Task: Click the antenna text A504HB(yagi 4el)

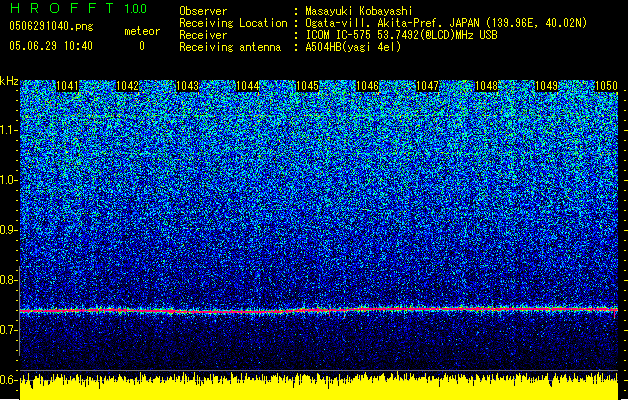Action: 353,47
